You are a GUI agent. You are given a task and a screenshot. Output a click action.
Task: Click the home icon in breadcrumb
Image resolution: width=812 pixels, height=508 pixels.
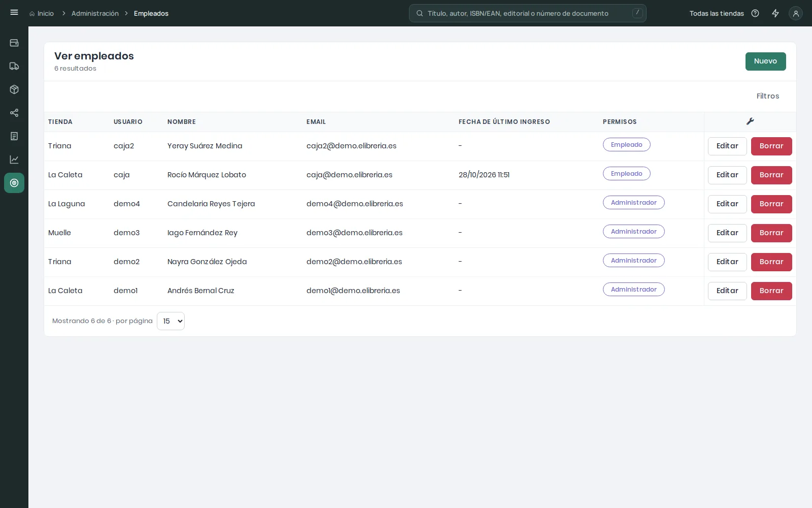(x=32, y=14)
